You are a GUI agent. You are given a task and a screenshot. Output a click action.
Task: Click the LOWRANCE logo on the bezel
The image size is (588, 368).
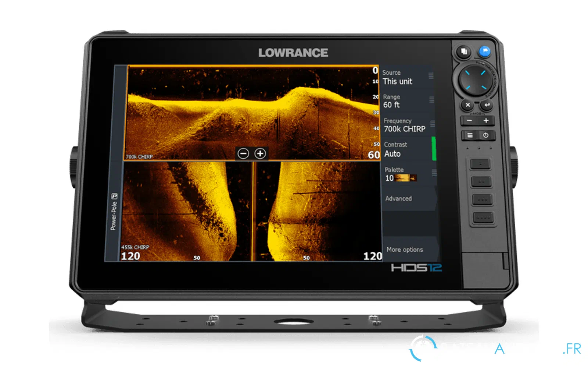pyautogui.click(x=293, y=53)
